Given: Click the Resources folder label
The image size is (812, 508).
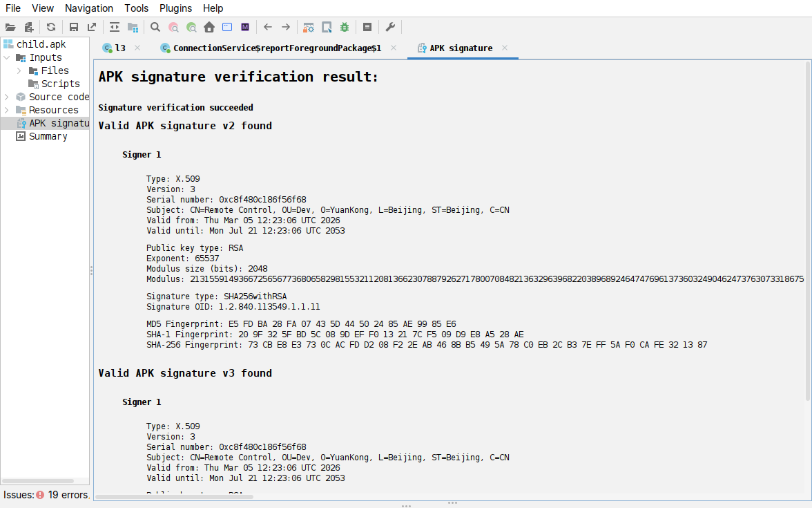Looking at the screenshot, I should coord(53,110).
